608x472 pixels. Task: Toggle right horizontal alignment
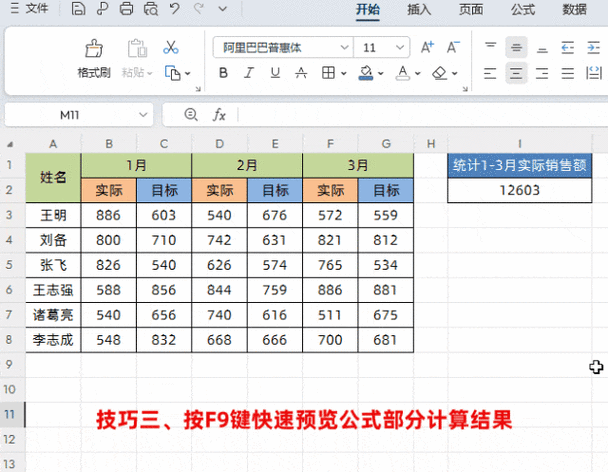pyautogui.click(x=542, y=73)
